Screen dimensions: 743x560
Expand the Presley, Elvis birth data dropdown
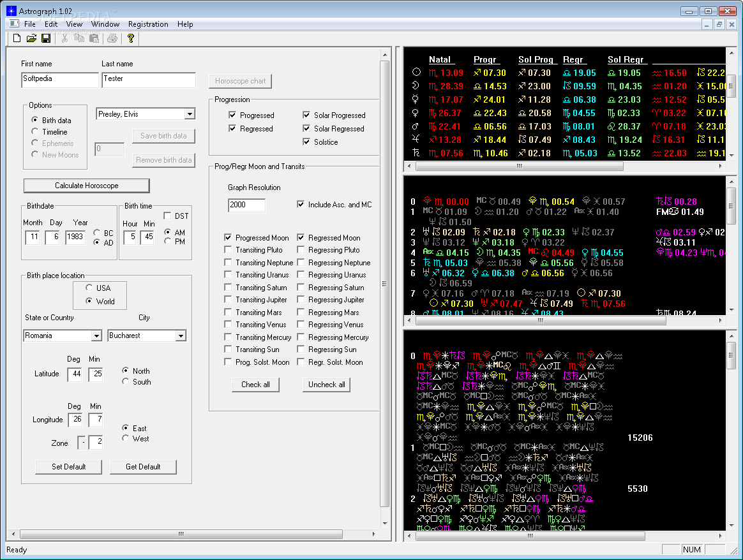(189, 114)
